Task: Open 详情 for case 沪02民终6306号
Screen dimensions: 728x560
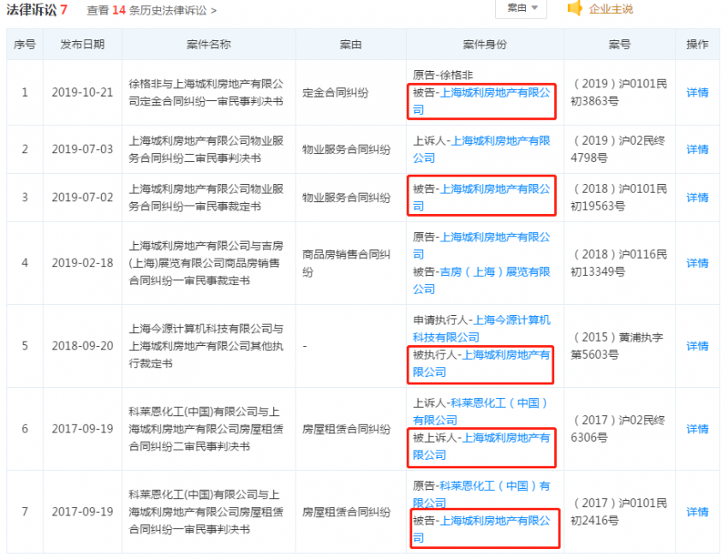Action: coord(697,429)
